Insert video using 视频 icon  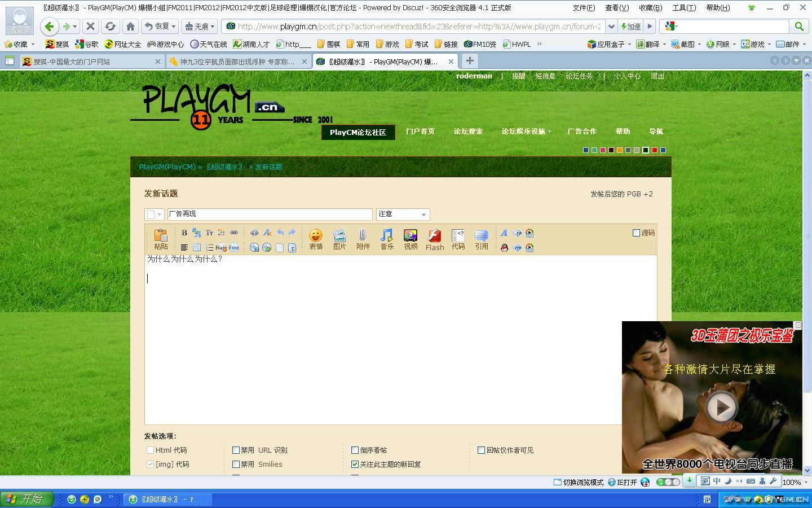pyautogui.click(x=411, y=239)
